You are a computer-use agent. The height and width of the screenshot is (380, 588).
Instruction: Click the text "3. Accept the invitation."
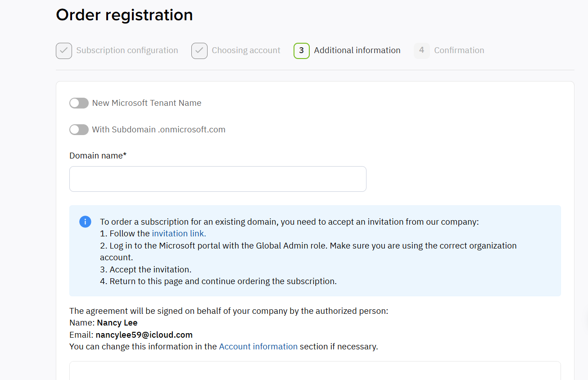pyautogui.click(x=146, y=269)
